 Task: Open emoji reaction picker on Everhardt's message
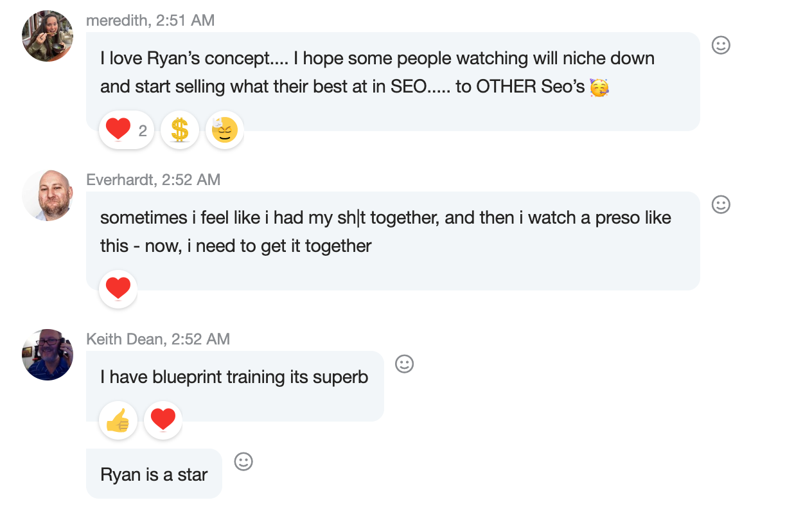pyautogui.click(x=721, y=204)
